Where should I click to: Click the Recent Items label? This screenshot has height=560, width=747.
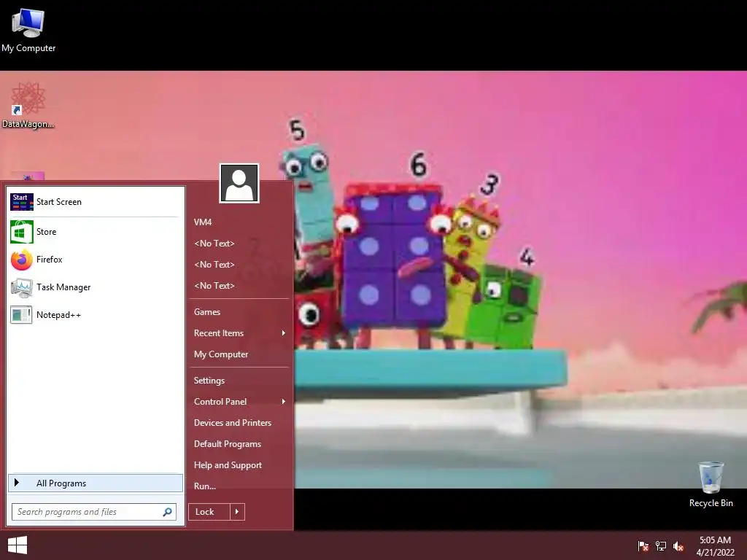pyautogui.click(x=219, y=333)
